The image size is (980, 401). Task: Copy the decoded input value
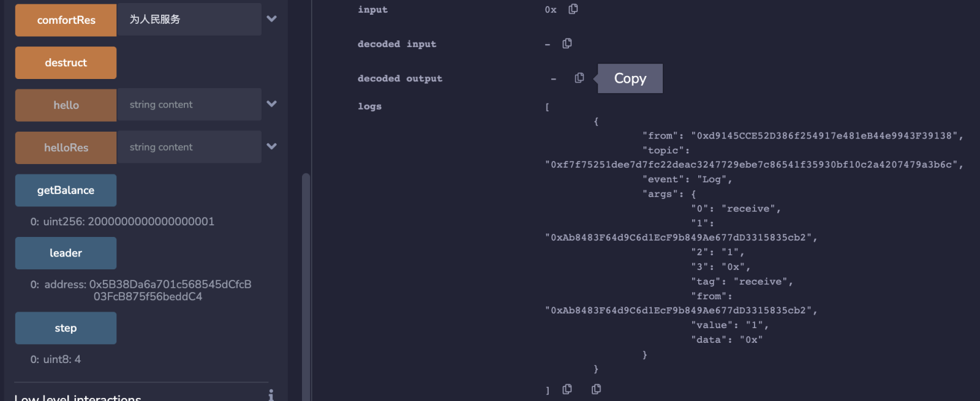click(x=567, y=43)
